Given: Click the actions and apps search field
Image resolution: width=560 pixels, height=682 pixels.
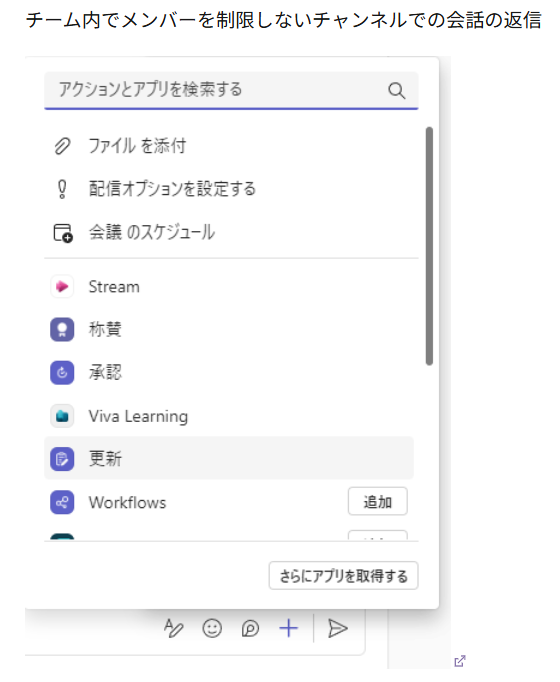Looking at the screenshot, I should point(231,90).
